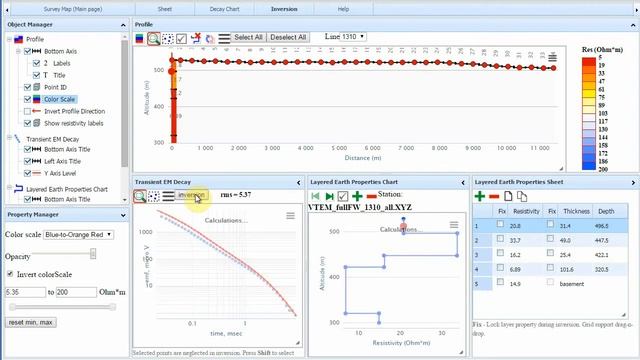
Task: Toggle the Bottom Axis checkbox under Profile
Action: click(x=27, y=51)
